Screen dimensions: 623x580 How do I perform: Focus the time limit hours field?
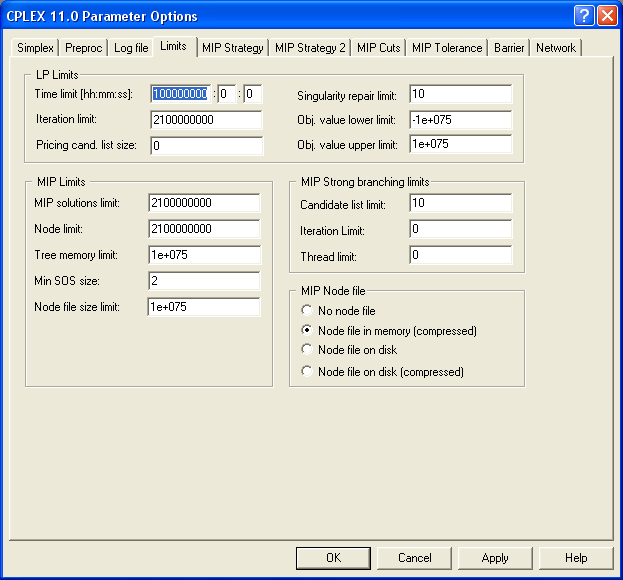coord(180,94)
